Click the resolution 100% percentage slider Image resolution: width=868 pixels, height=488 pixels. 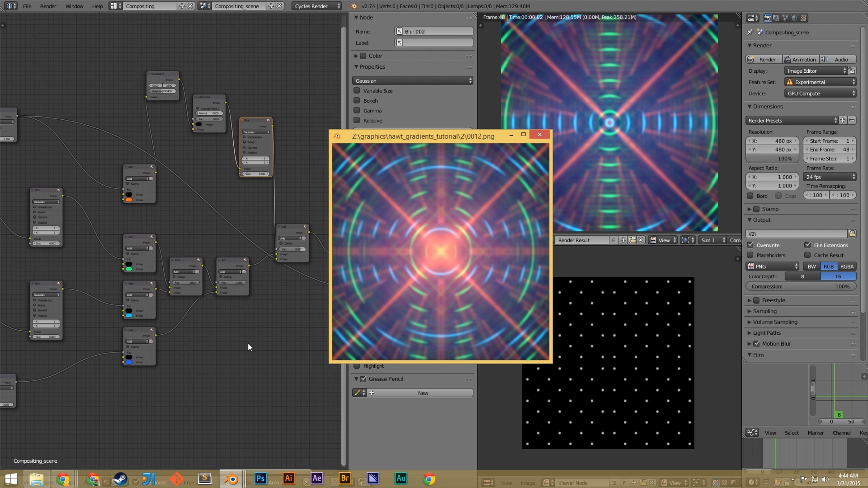[x=772, y=159]
